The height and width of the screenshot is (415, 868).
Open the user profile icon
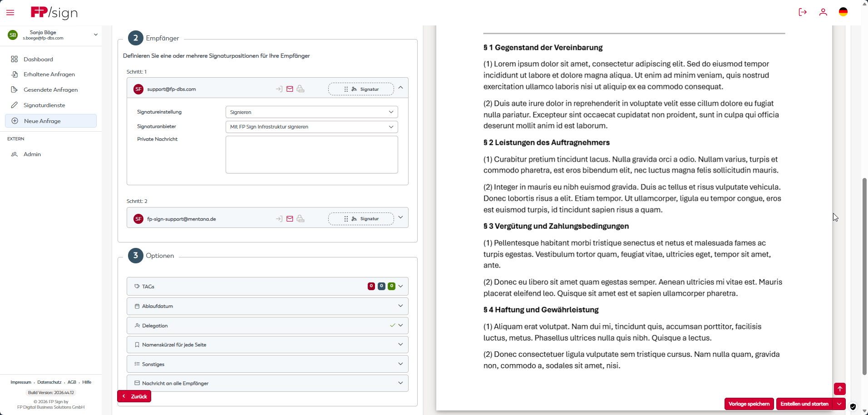pyautogui.click(x=823, y=12)
